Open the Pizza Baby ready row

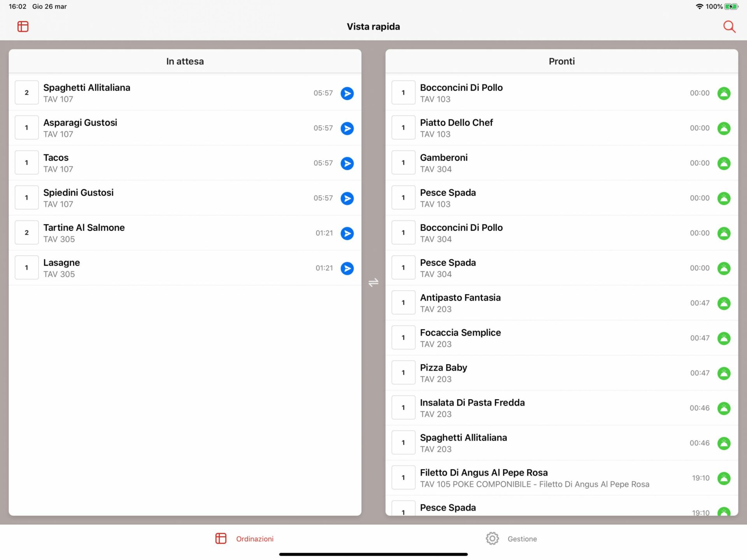click(561, 373)
